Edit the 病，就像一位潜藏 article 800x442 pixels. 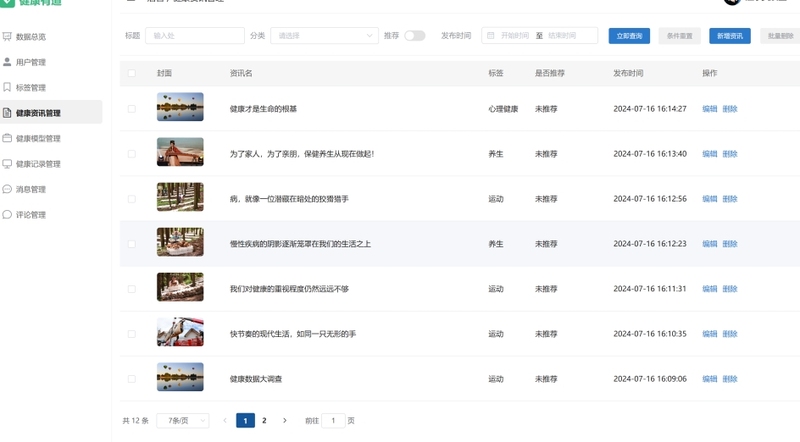(710, 199)
